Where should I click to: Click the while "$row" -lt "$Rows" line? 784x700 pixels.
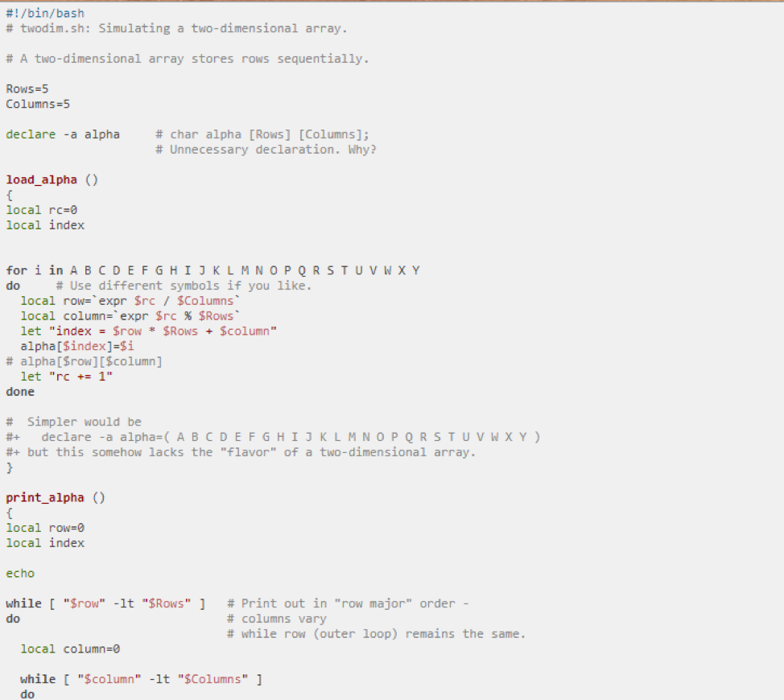coord(105,603)
